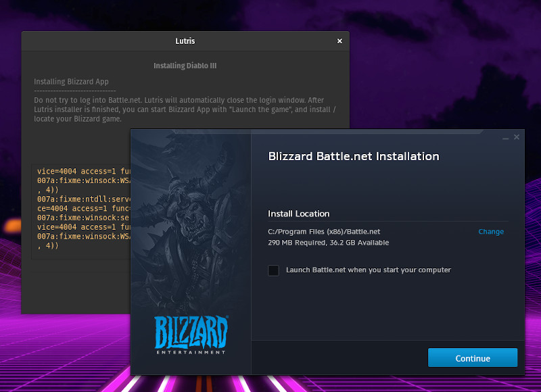Click the log line starting "ce=4004 access=1 func" in Lutris

point(84,209)
